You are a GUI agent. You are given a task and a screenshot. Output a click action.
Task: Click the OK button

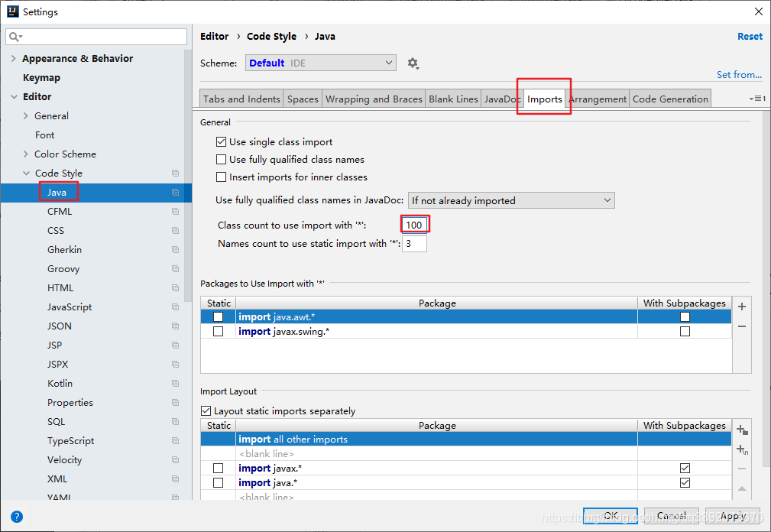tap(611, 516)
